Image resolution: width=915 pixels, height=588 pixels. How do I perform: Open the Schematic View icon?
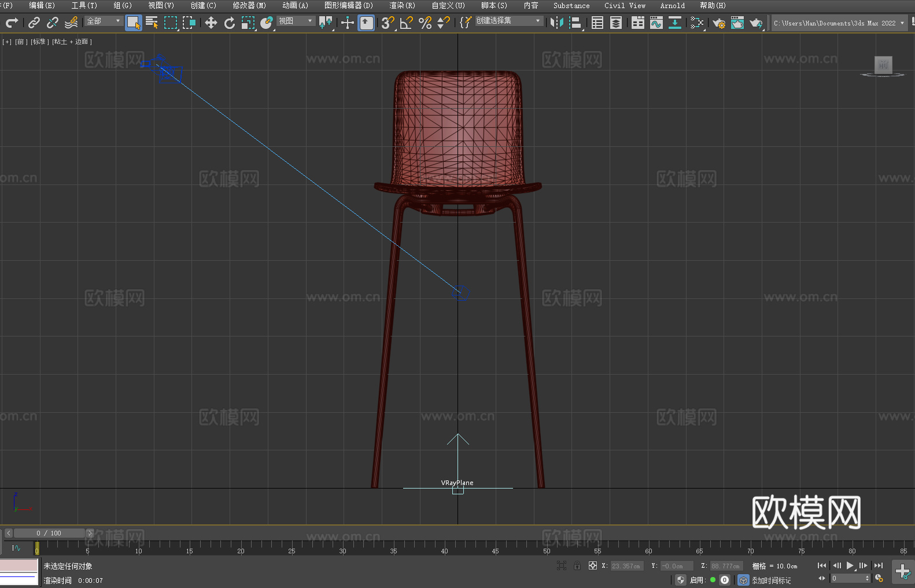click(697, 23)
